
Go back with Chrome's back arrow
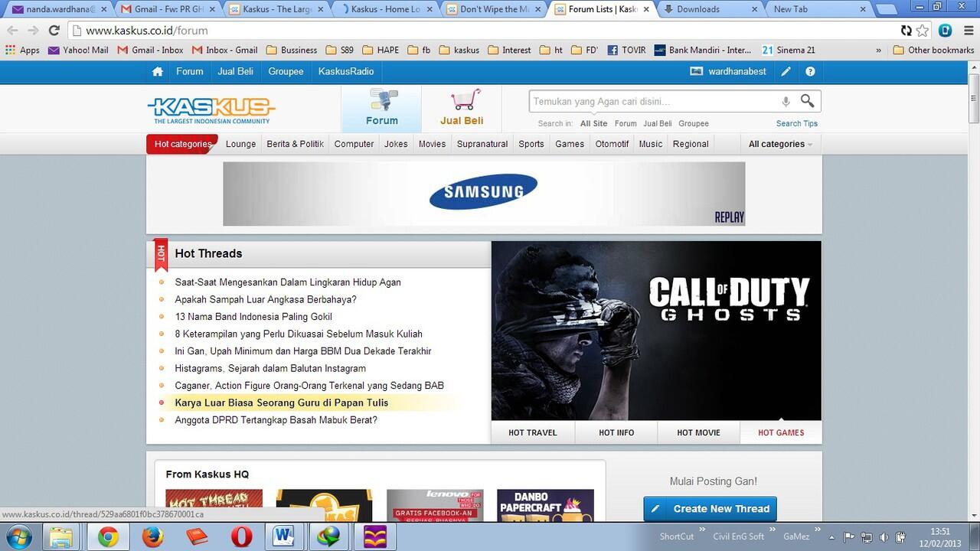pyautogui.click(x=12, y=31)
